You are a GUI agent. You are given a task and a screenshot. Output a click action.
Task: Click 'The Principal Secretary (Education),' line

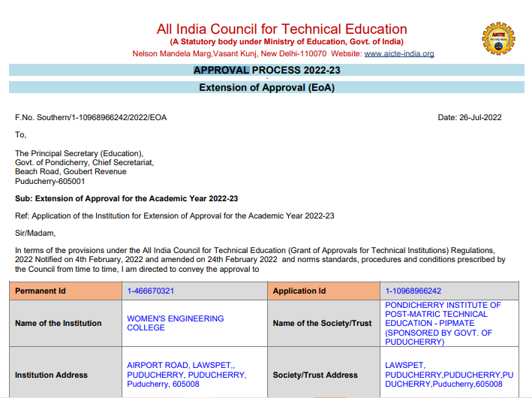coord(79,153)
